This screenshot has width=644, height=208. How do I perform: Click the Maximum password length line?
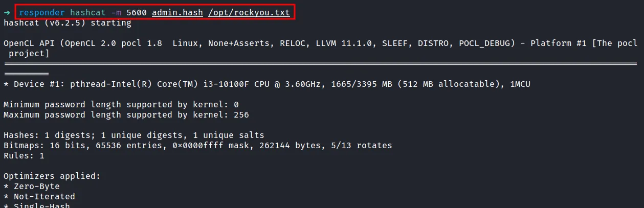click(x=126, y=114)
